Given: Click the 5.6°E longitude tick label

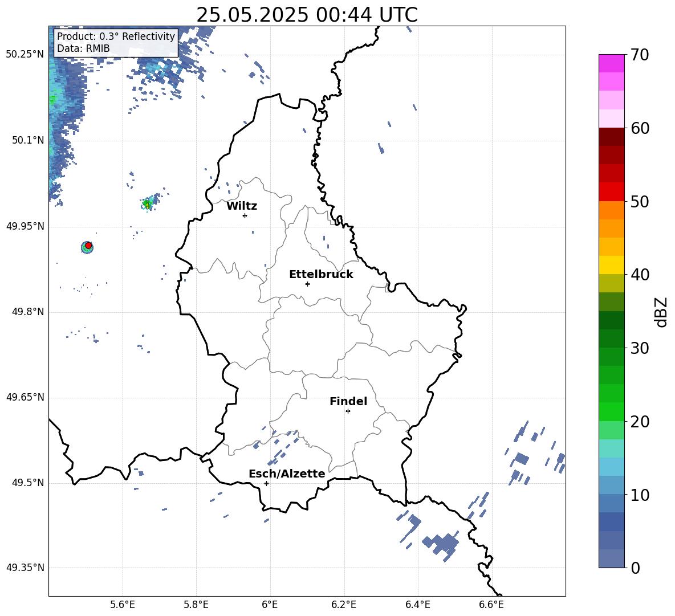Looking at the screenshot, I should 123,605.
